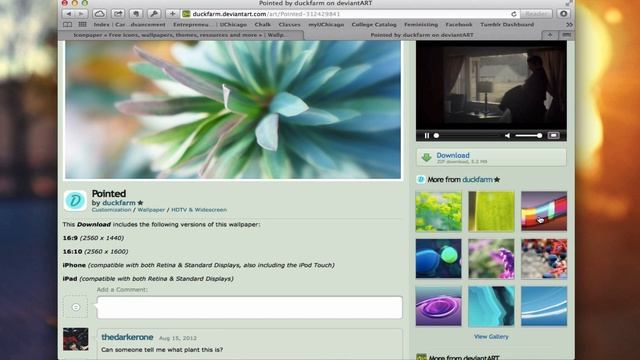Open the Facebook bookmark

[x=459, y=24]
